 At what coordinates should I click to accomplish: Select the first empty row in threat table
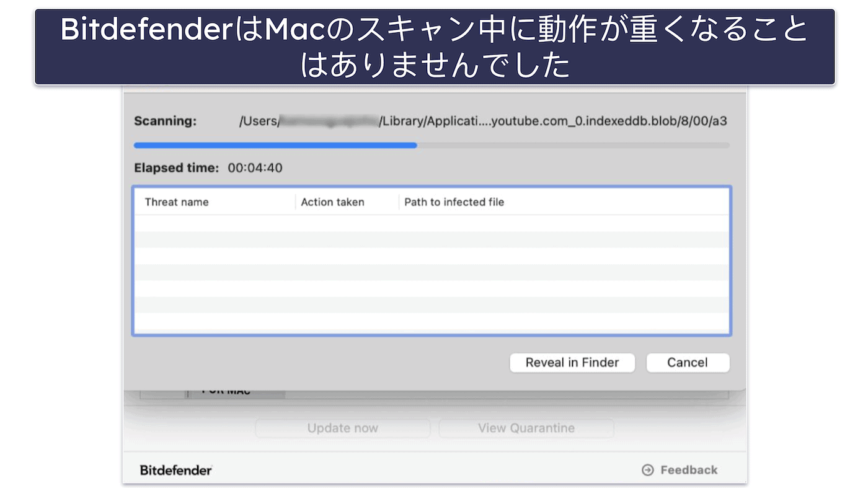point(432,223)
